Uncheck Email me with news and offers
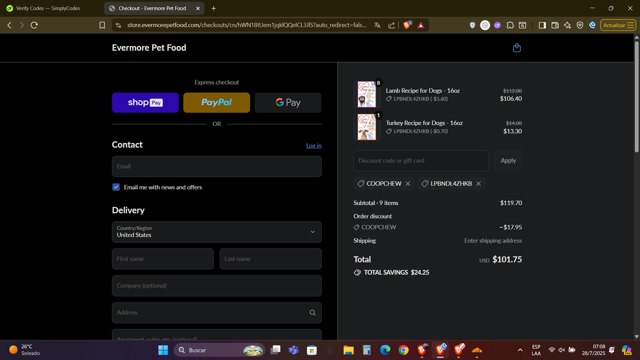 click(x=116, y=187)
